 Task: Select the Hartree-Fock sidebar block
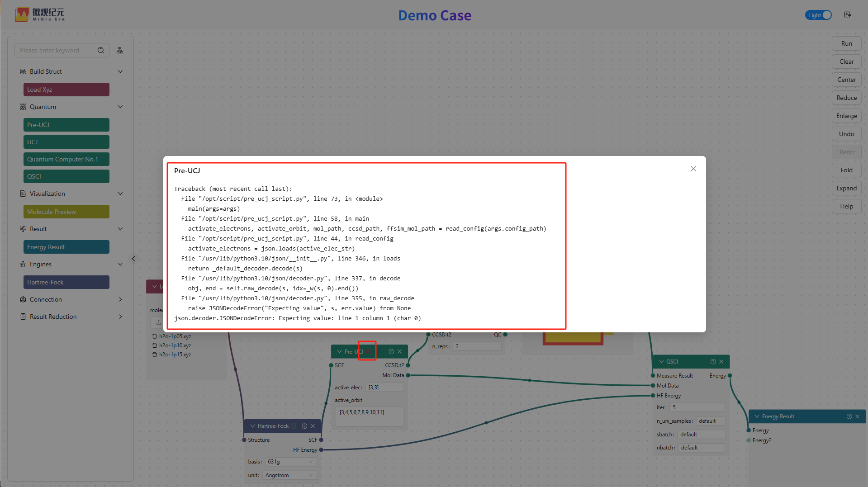pyautogui.click(x=66, y=282)
